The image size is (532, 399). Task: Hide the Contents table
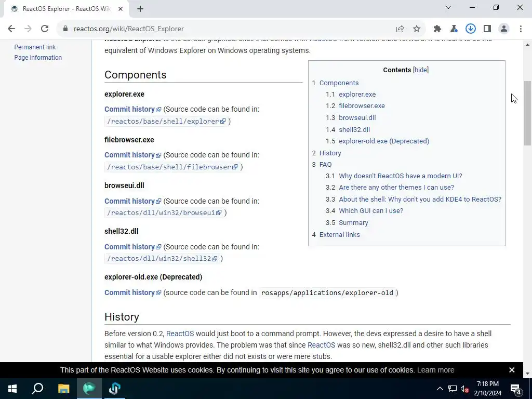click(x=421, y=70)
